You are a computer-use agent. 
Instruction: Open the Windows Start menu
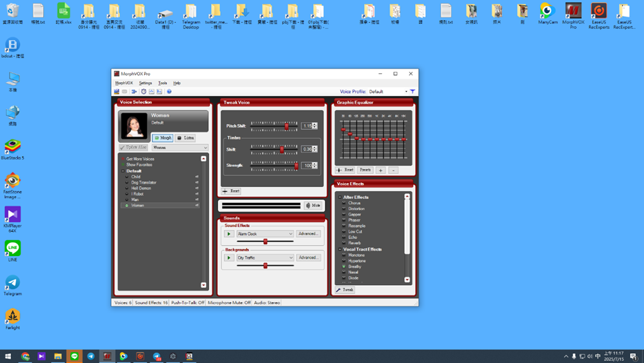pyautogui.click(x=8, y=356)
